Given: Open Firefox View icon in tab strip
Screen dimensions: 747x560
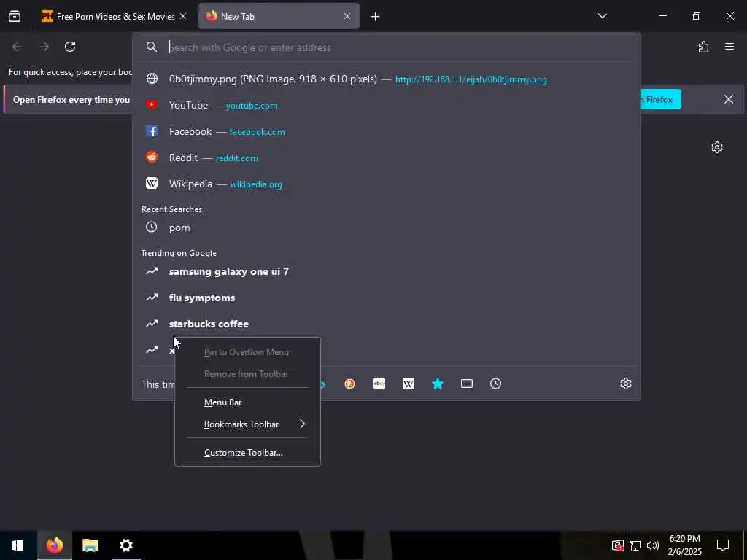Looking at the screenshot, I should pos(15,17).
